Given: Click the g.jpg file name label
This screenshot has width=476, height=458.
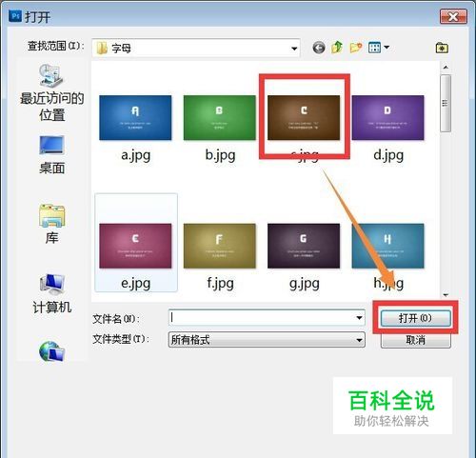Looking at the screenshot, I should click(x=305, y=284).
